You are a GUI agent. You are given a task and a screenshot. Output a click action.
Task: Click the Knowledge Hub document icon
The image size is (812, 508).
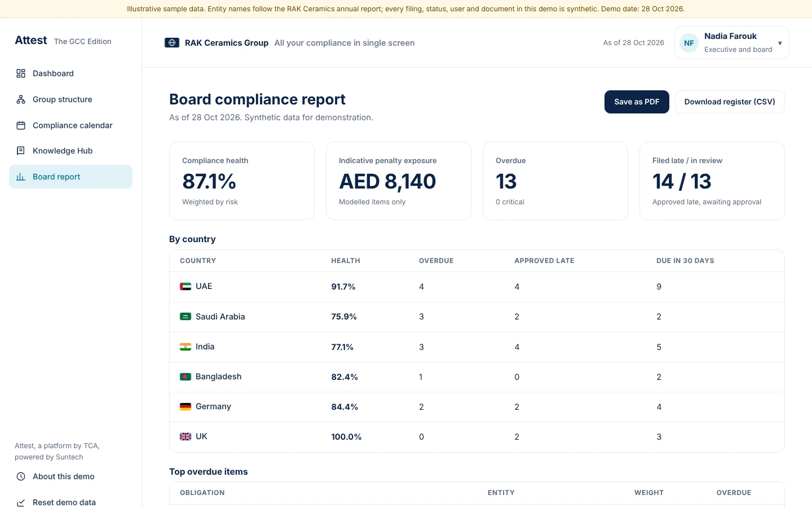pos(21,151)
